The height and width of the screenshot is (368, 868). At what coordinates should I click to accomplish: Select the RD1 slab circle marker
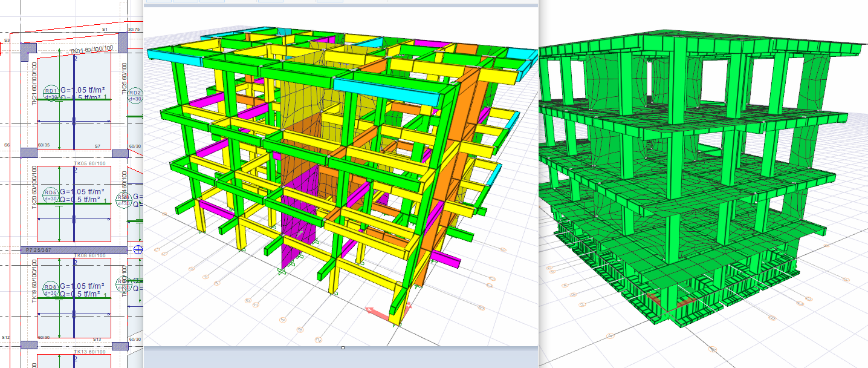(52, 93)
